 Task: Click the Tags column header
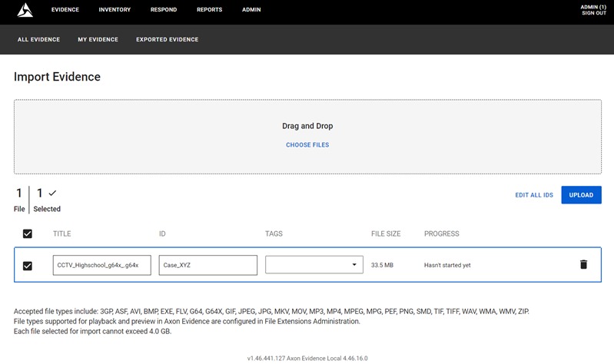[274, 233]
